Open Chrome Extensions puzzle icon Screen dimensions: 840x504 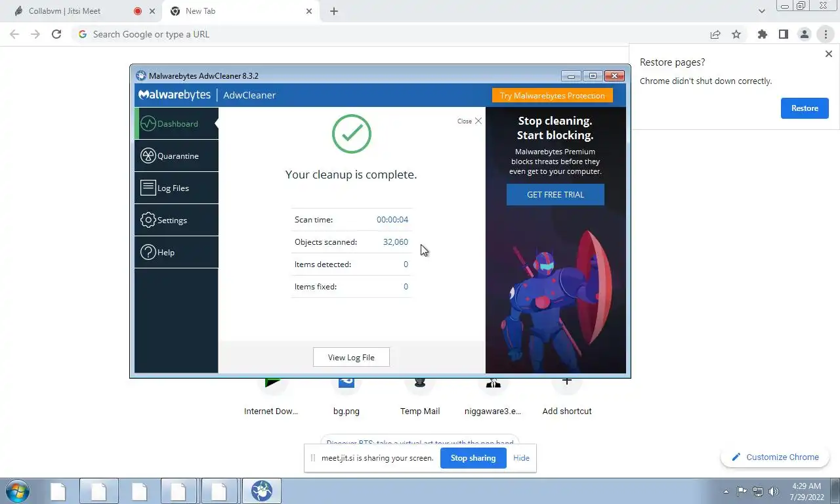click(x=762, y=34)
